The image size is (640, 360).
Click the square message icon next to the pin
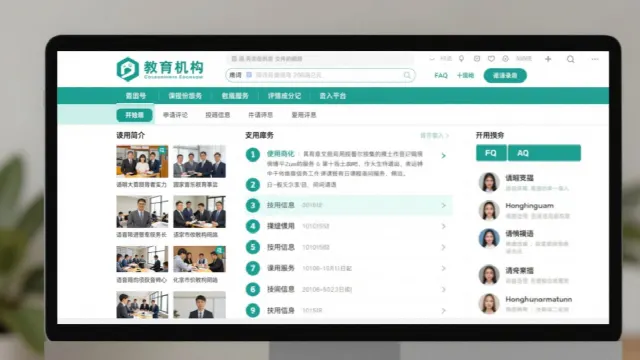(476, 59)
